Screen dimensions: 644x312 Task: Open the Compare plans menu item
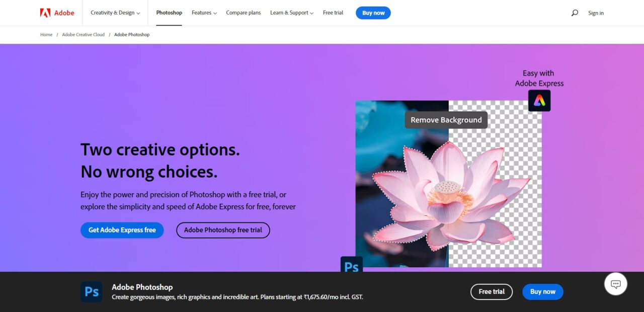[244, 13]
